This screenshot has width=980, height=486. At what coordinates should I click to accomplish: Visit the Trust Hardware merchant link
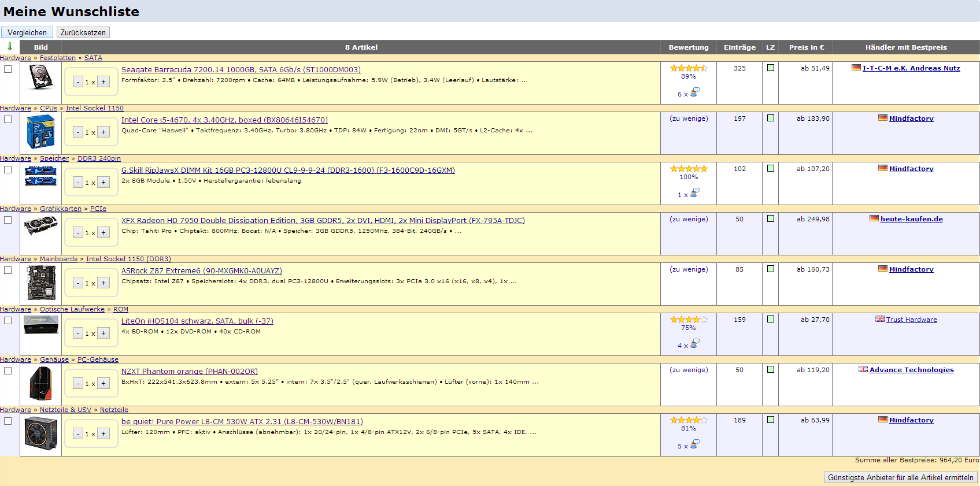912,320
